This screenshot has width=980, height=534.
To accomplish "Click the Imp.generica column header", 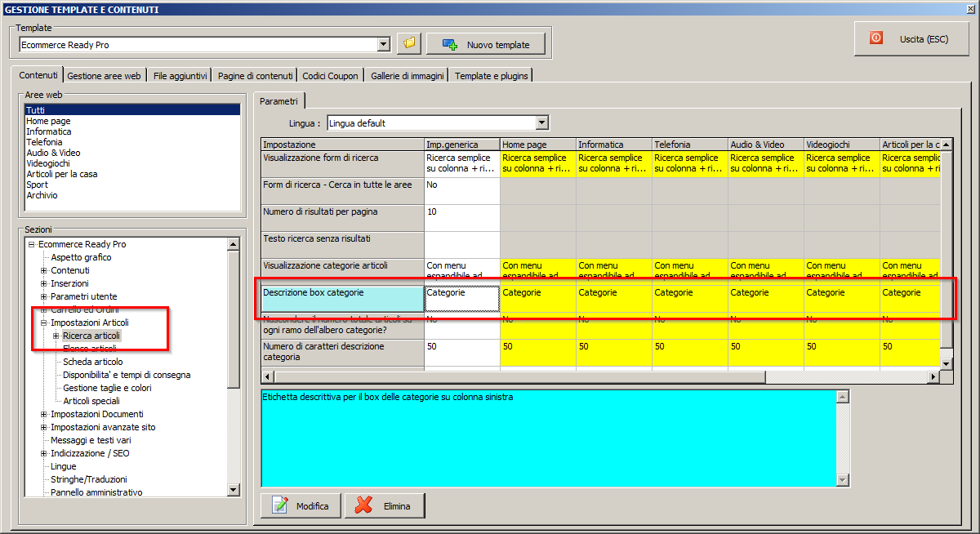I will click(462, 145).
